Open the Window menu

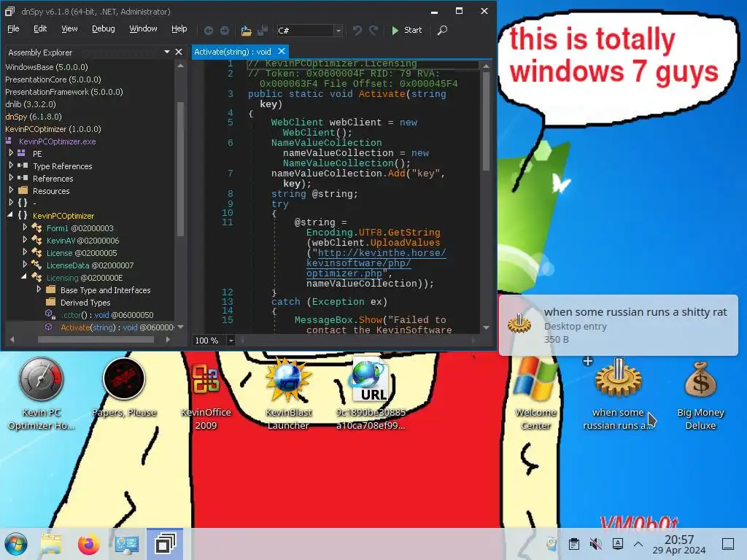(143, 28)
